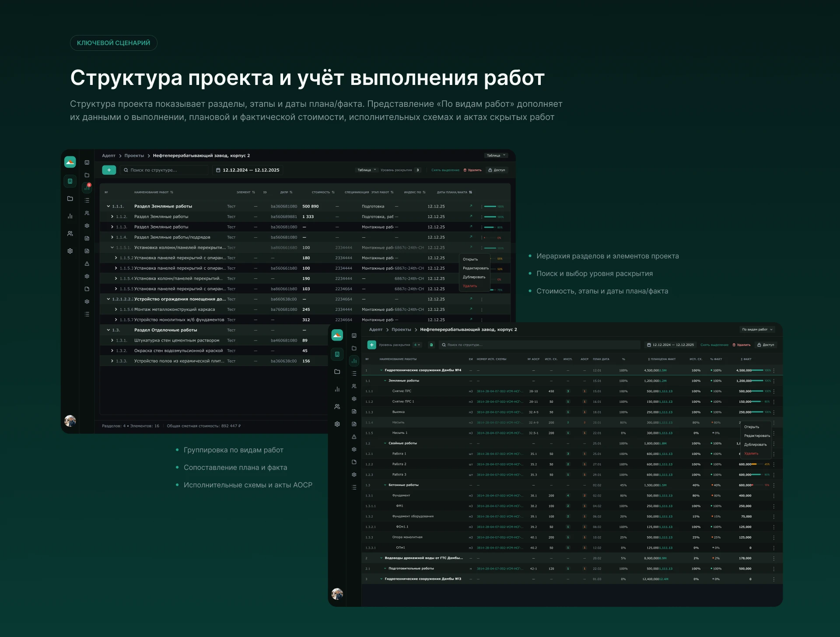Click warning triangle icon in work-types window sidebar

pyautogui.click(x=354, y=437)
